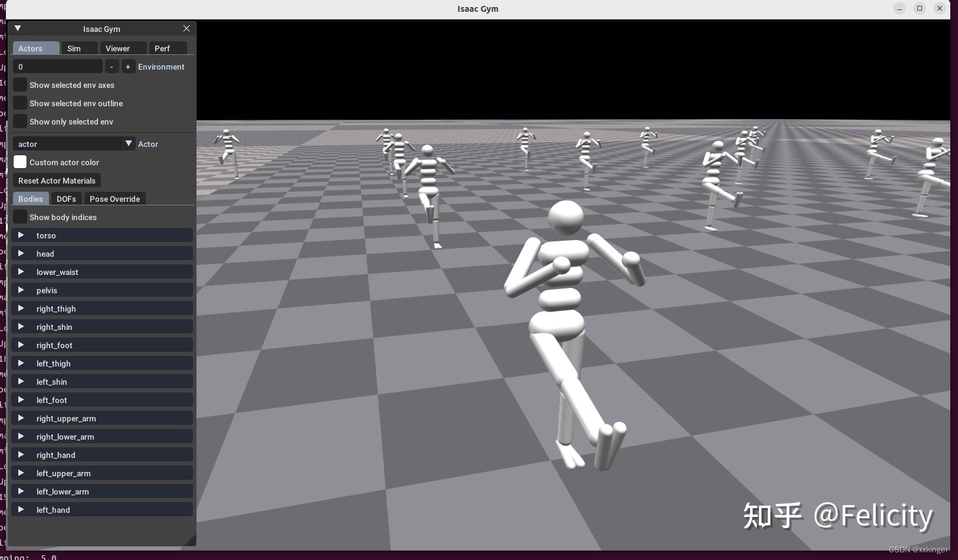Open the actor dropdown list

74,144
